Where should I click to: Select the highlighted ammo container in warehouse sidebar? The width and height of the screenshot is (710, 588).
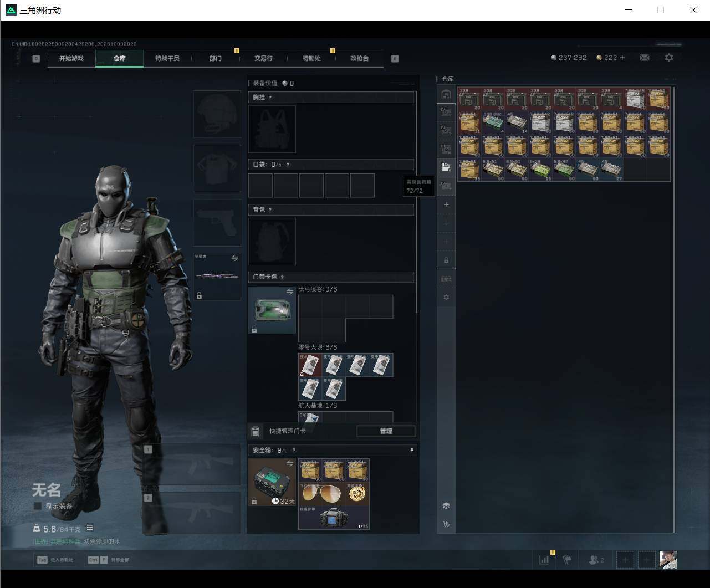(x=446, y=168)
